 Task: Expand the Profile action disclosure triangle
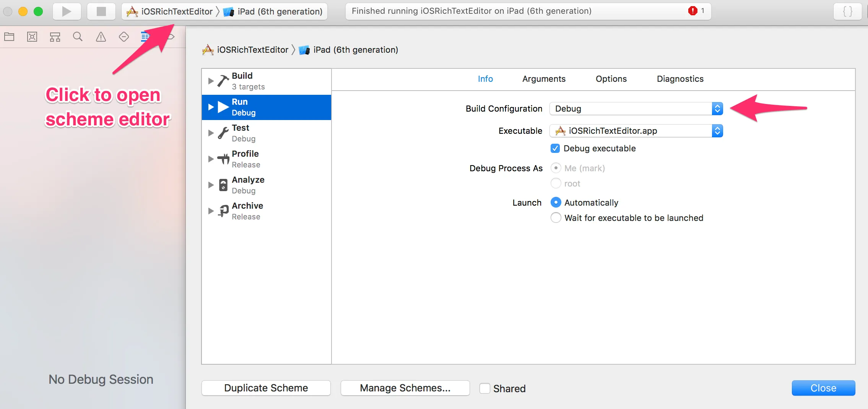pos(211,159)
